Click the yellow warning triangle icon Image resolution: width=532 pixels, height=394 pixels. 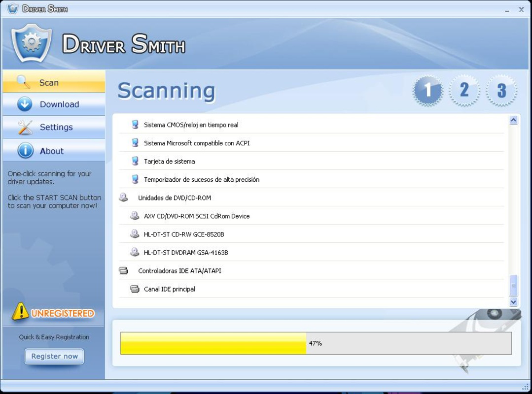pos(20,312)
